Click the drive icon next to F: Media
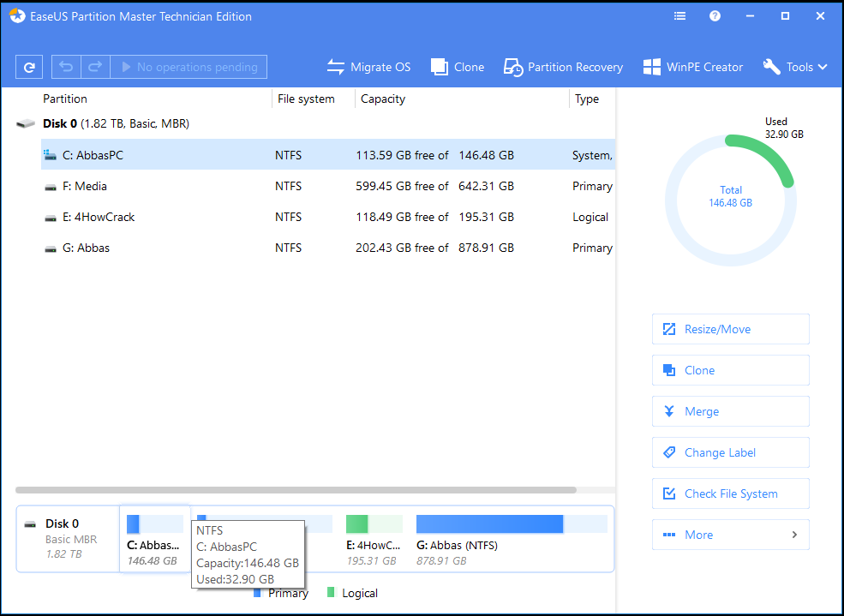 [51, 188]
